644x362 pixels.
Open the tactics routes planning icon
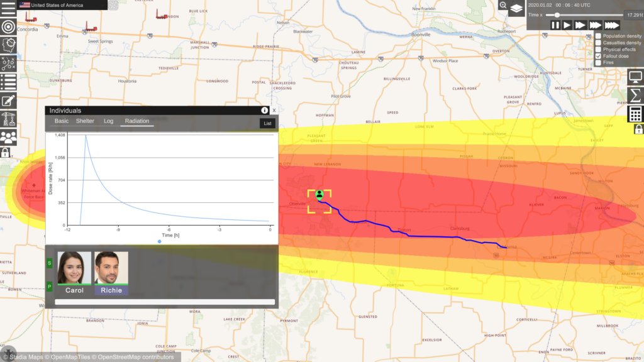pos(8,63)
